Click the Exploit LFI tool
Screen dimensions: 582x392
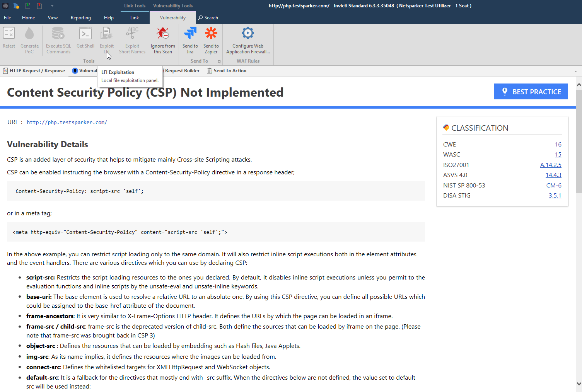[x=107, y=40]
